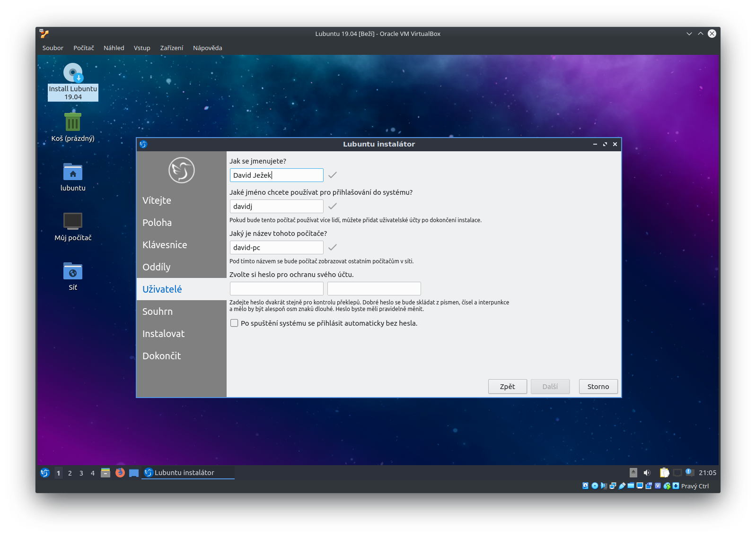Select the Poloha step in sidebar
The height and width of the screenshot is (537, 756).
182,223
